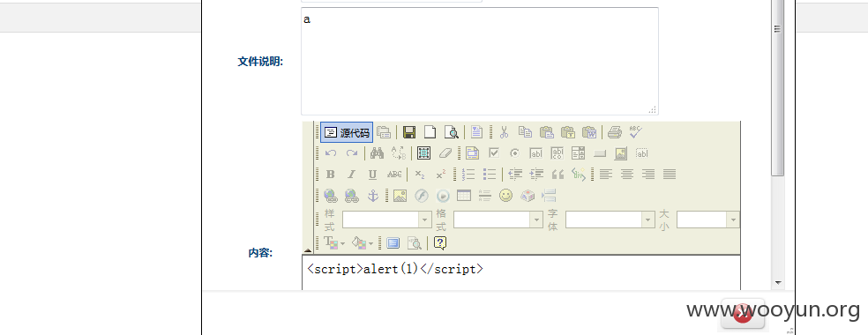Open the 字体 font dropdown
This screenshot has height=335, width=868.
click(x=610, y=220)
